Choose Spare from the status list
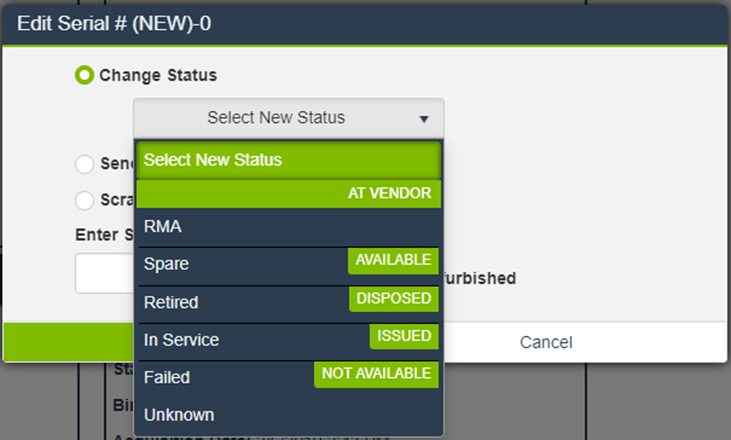The width and height of the screenshot is (731, 440). pyautogui.click(x=167, y=264)
